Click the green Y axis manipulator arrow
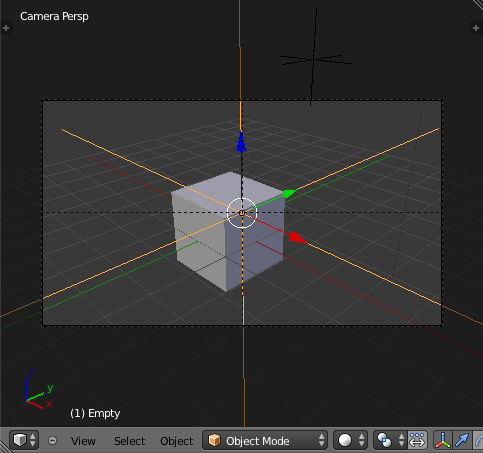The image size is (483, 453). tap(289, 193)
